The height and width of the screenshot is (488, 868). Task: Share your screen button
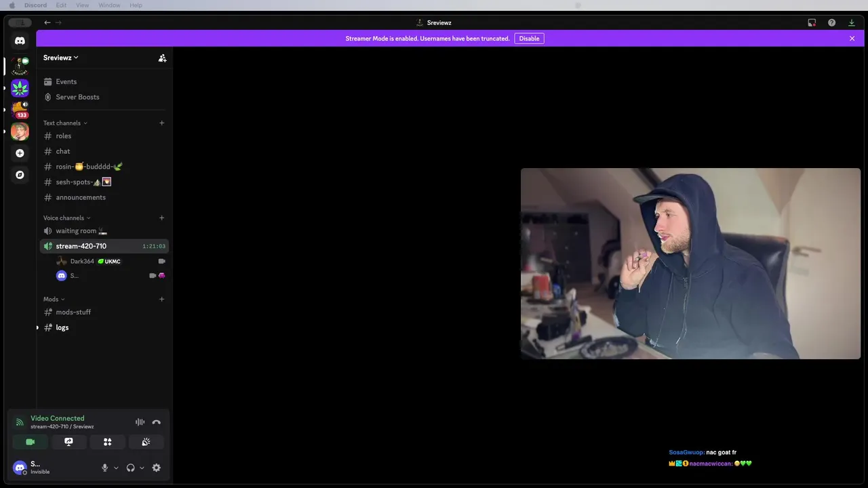coord(68,442)
